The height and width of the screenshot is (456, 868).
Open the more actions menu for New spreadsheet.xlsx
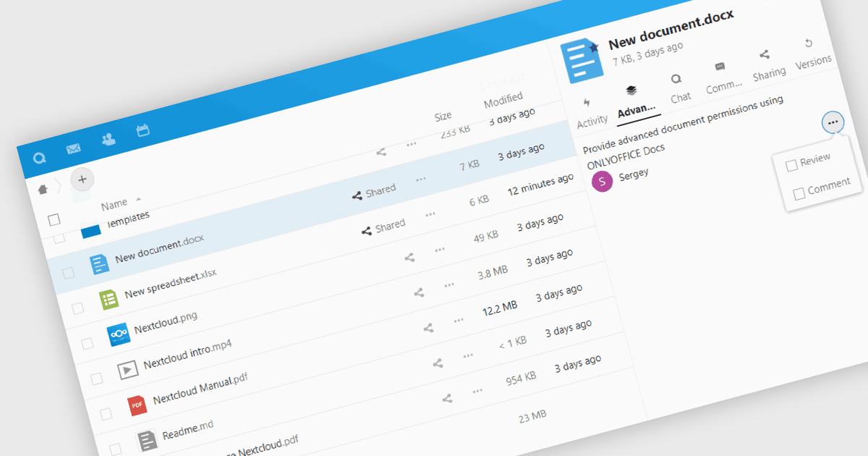point(430,214)
